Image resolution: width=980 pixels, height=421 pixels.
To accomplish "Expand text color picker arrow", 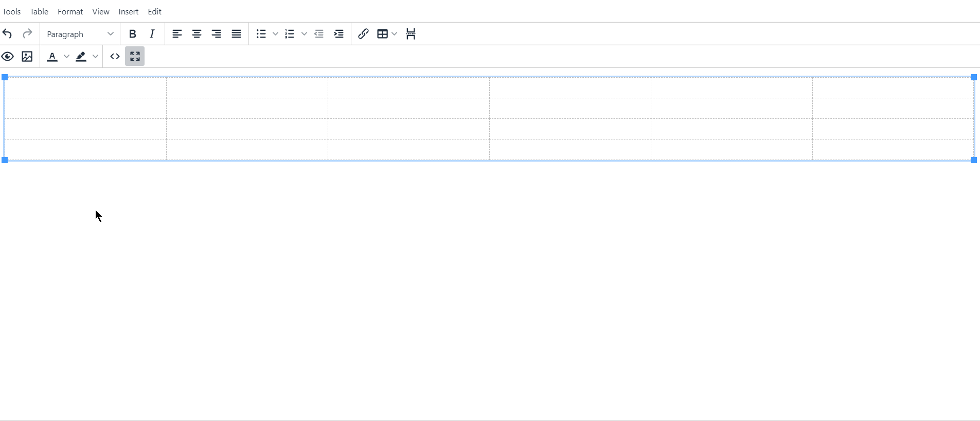I will [66, 57].
